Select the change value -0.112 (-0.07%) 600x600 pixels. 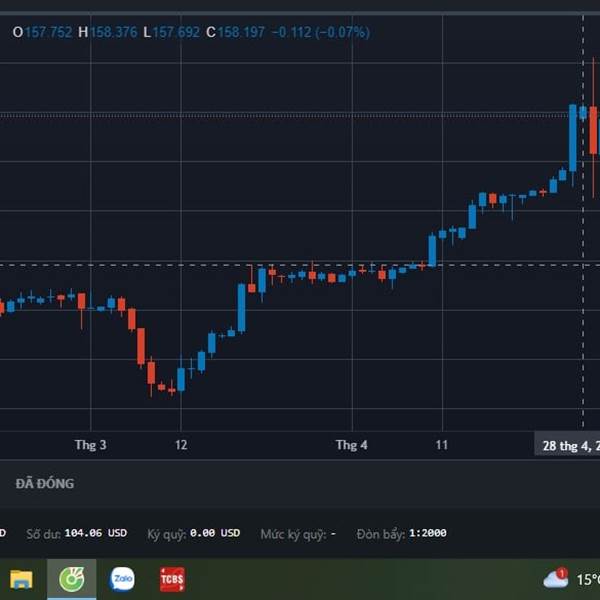[321, 32]
